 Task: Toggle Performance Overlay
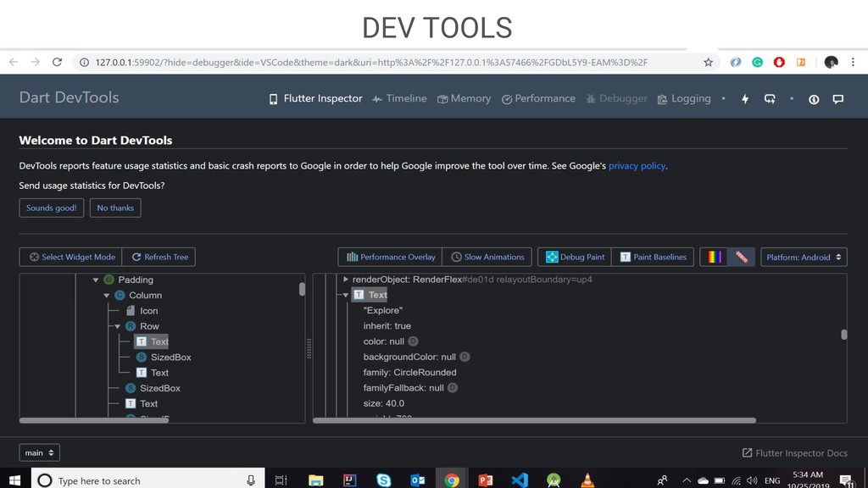pos(390,257)
